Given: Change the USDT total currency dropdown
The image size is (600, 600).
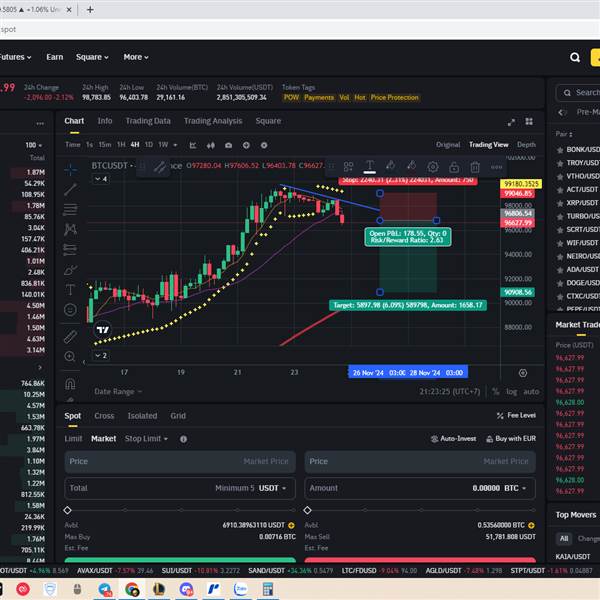Looking at the screenshot, I should pyautogui.click(x=272, y=488).
